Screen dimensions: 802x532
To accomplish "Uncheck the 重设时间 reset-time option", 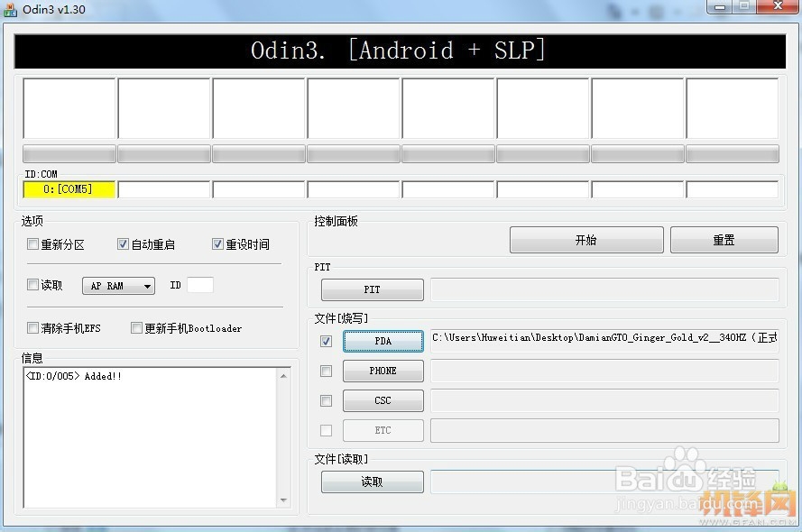I will click(x=218, y=243).
